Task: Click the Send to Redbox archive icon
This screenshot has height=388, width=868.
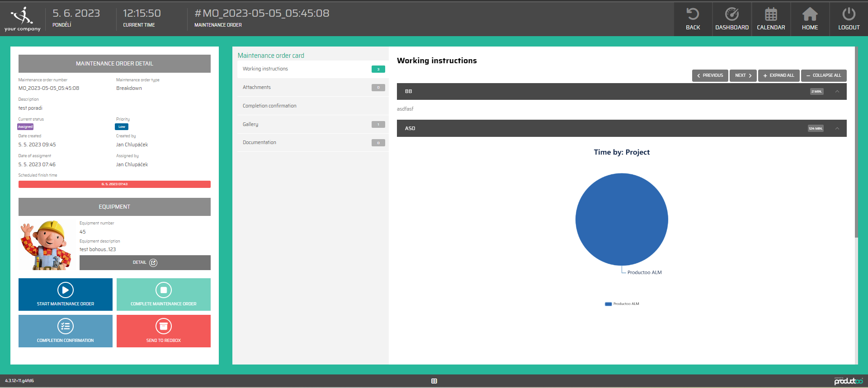Action: (163, 326)
